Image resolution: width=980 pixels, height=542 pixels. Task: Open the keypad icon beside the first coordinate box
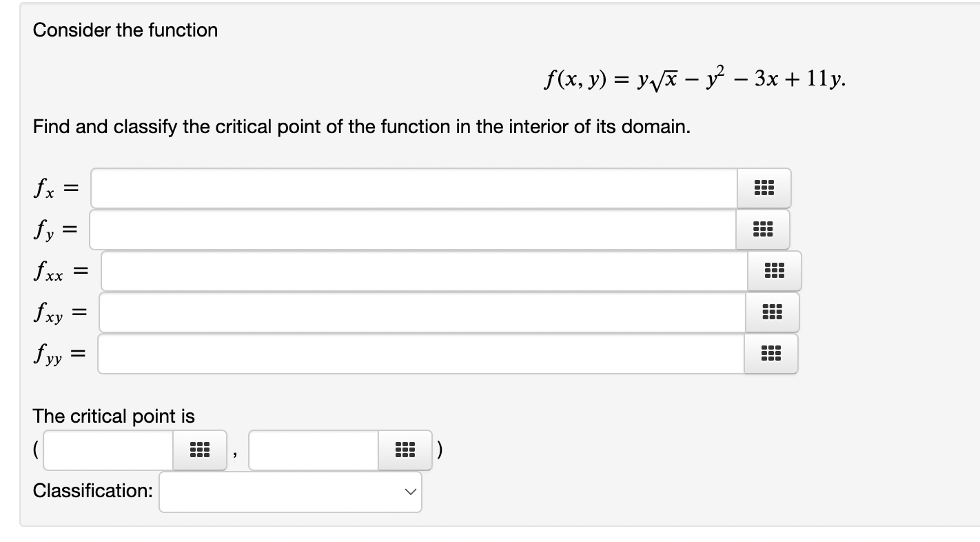[x=199, y=450]
